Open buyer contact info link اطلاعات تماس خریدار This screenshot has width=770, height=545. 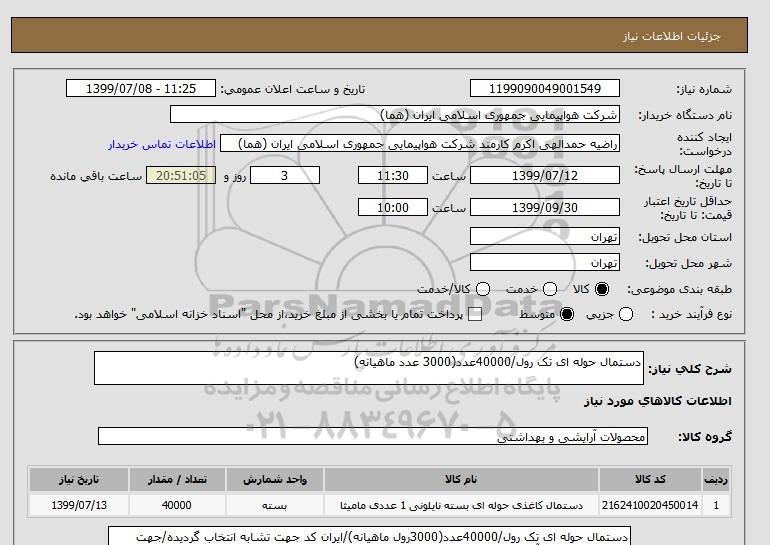162,144
